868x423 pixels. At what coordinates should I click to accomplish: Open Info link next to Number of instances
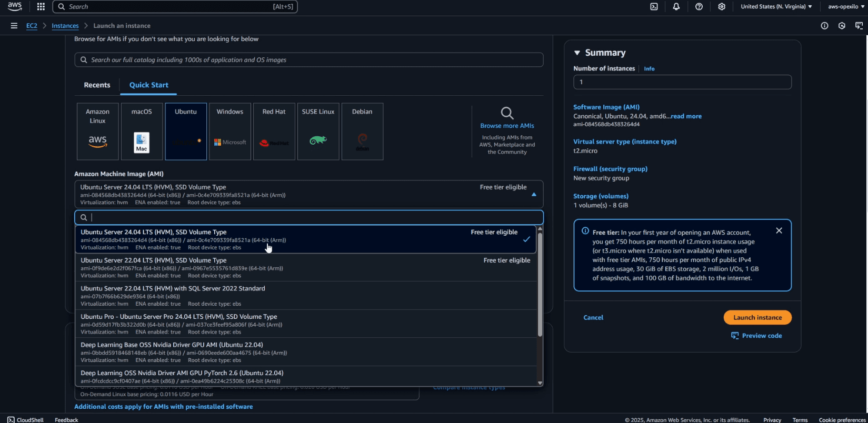(x=649, y=69)
